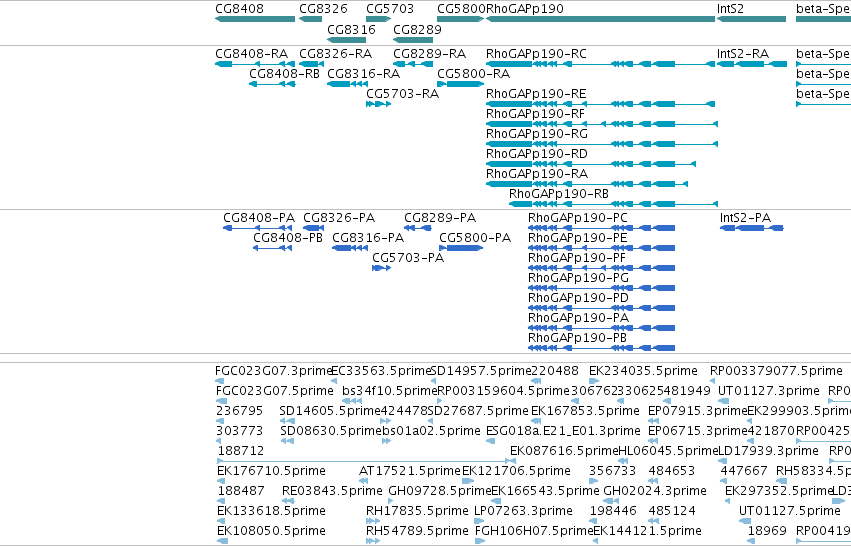Select the RH17835.5prime label

point(417,511)
